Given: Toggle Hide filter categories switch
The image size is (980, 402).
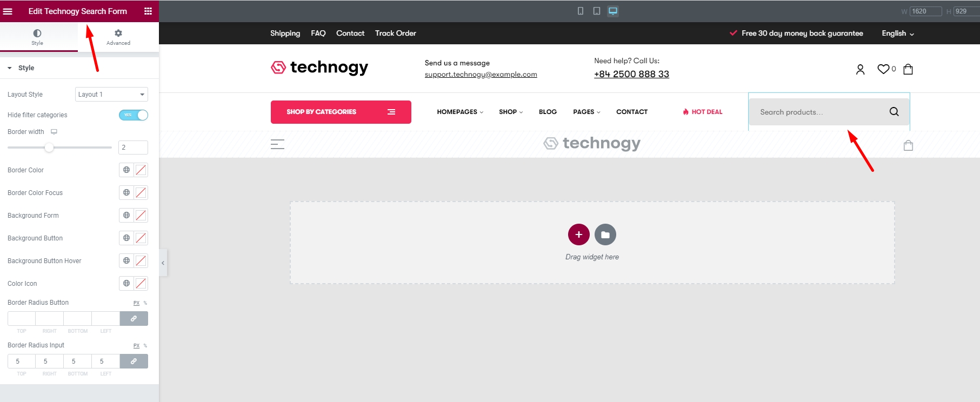Looking at the screenshot, I should pos(134,115).
